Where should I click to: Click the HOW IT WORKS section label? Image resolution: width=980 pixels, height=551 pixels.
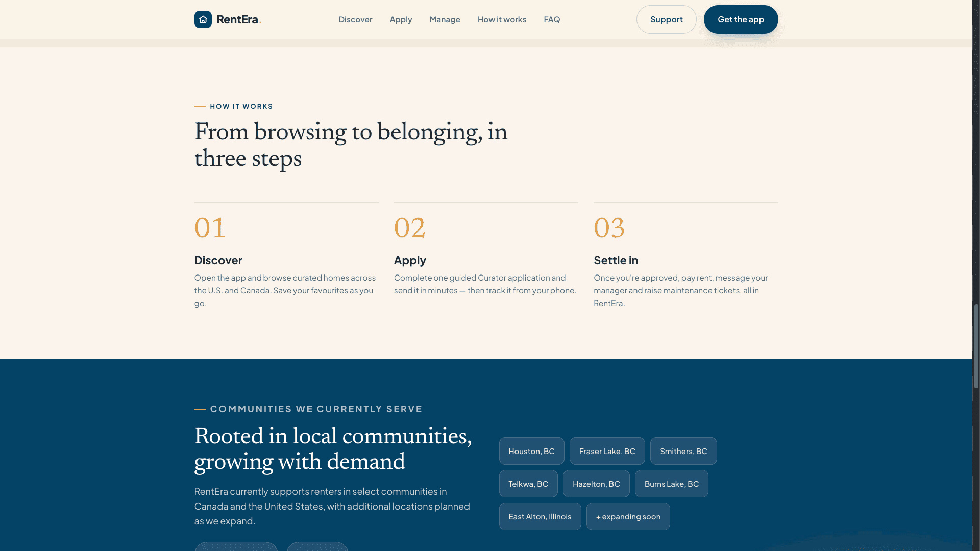point(241,106)
